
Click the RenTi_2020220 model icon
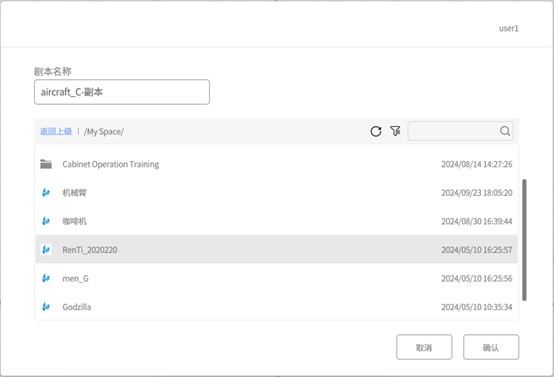(x=46, y=249)
